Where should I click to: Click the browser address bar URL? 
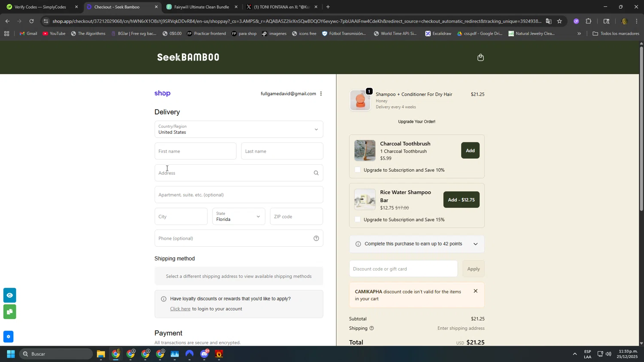click(x=296, y=21)
